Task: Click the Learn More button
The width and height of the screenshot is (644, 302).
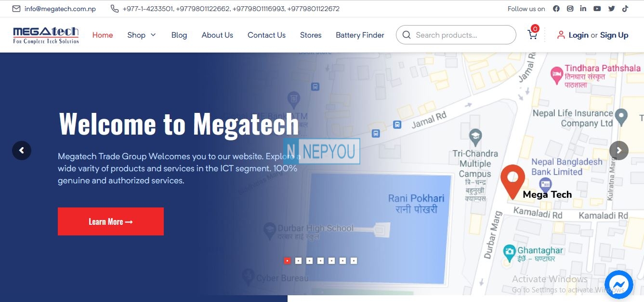Action: [x=111, y=221]
